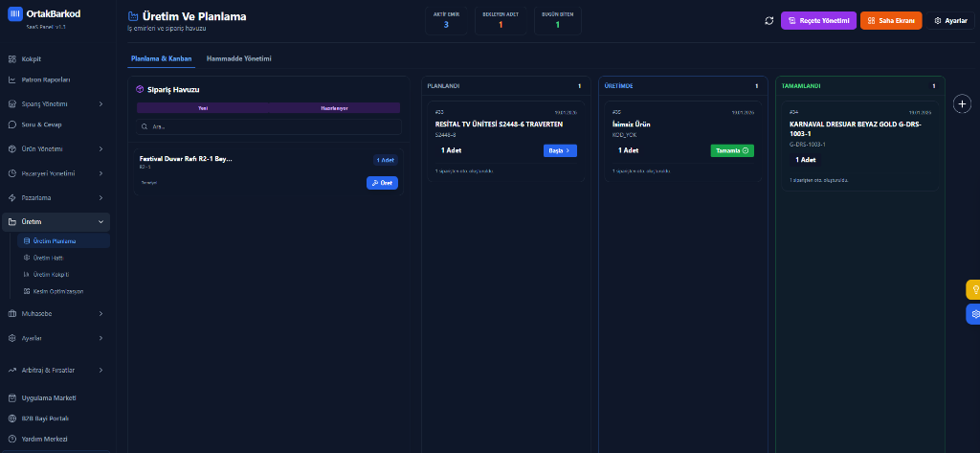Click the yellow lightbulb floating icon
The height and width of the screenshot is (453, 980).
click(973, 288)
